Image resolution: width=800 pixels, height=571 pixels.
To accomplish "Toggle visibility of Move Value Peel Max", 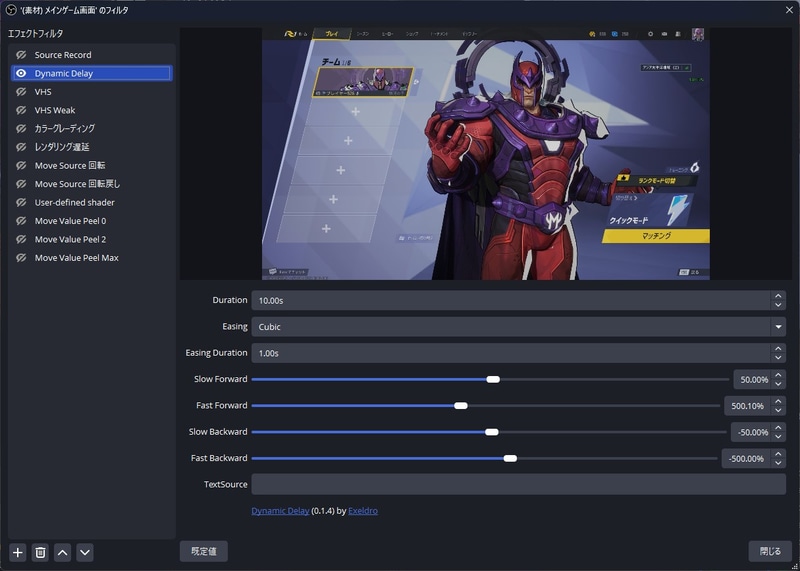I will tap(21, 258).
